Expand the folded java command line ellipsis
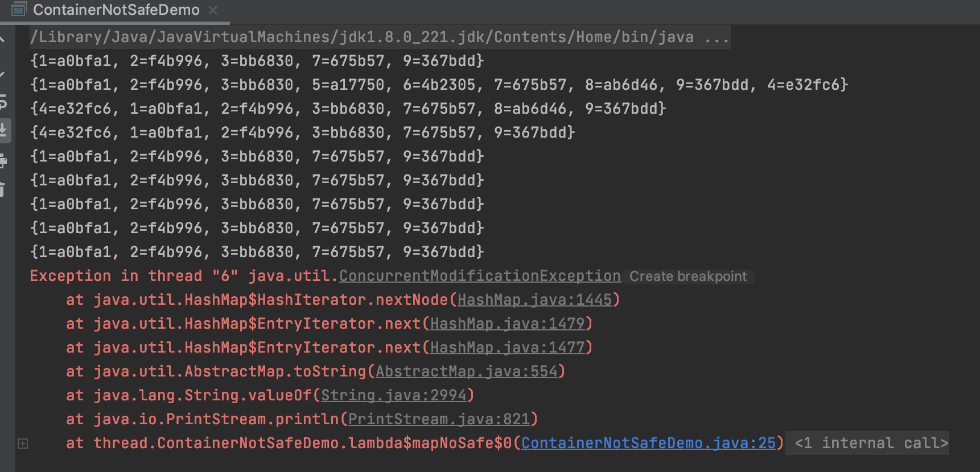The width and height of the screenshot is (980, 472). [x=717, y=38]
